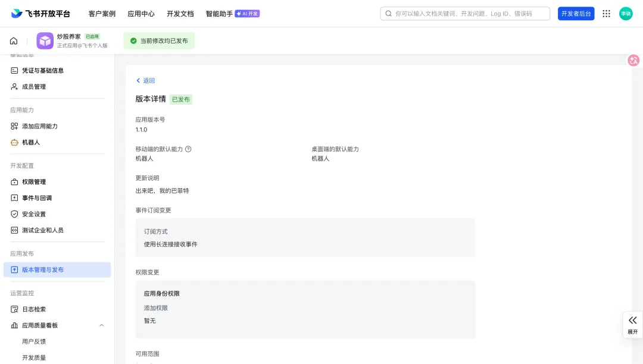Viewport: 643px width, 364px height.
Task: Click the 安全设置 shield icon
Action: pos(14,214)
